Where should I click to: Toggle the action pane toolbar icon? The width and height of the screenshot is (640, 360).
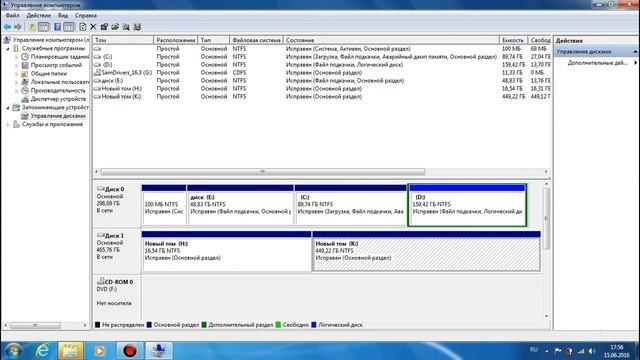pos(69,27)
